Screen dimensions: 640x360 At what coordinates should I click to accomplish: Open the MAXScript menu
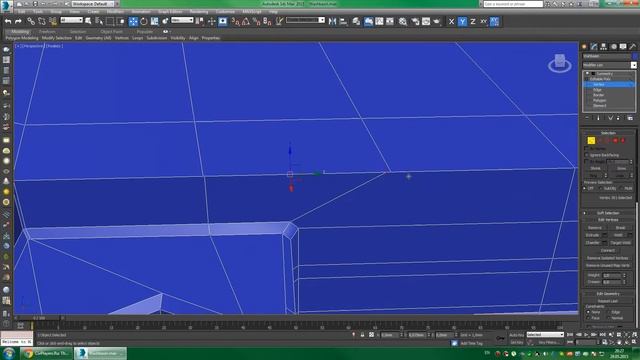tap(251, 12)
